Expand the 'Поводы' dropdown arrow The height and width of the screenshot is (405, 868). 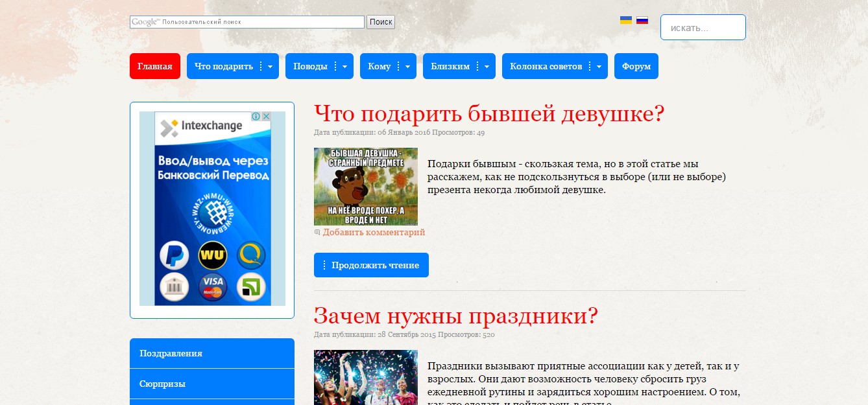(344, 67)
